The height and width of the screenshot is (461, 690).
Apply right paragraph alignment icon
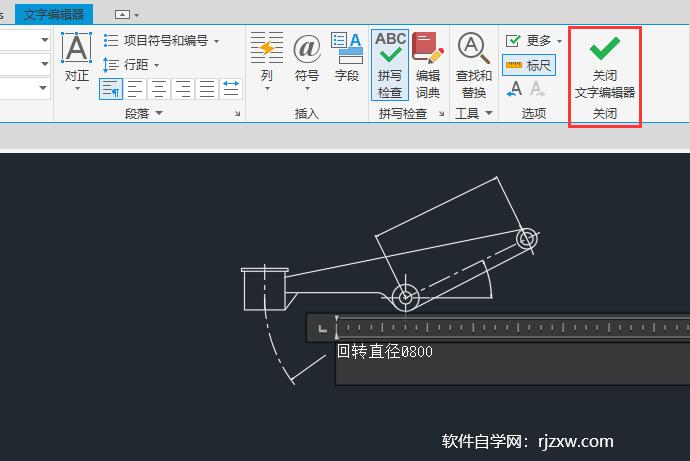tap(183, 89)
